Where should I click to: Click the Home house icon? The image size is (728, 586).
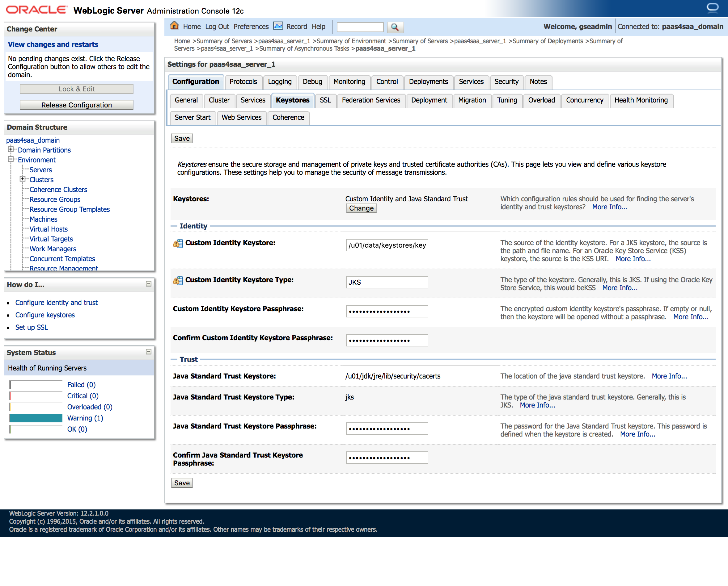coord(174,26)
